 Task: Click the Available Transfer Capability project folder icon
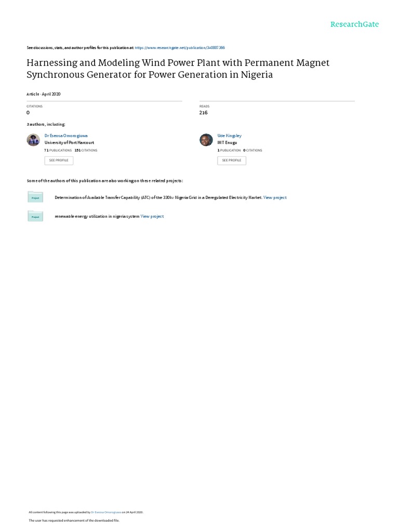click(x=35, y=197)
